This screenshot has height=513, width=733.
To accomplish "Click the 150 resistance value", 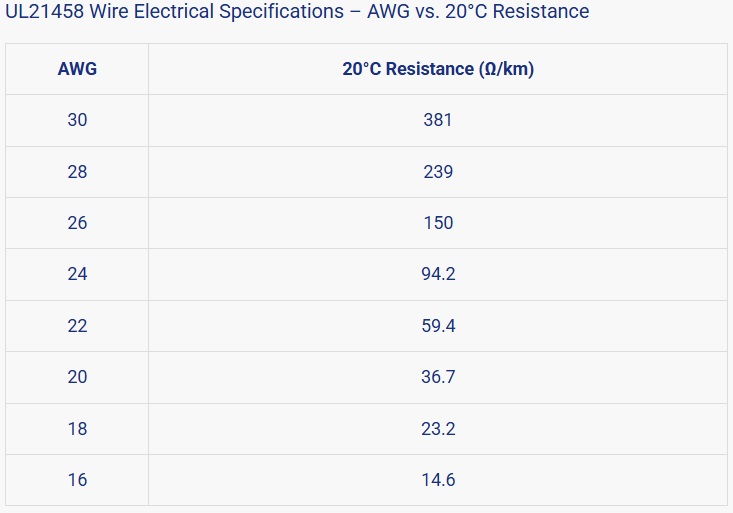I will (x=438, y=223).
